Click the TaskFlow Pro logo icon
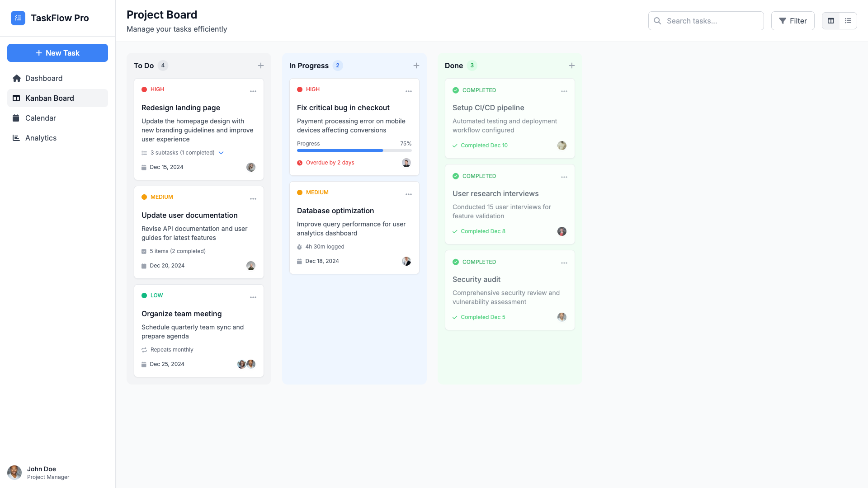This screenshot has width=868, height=488. [x=18, y=18]
